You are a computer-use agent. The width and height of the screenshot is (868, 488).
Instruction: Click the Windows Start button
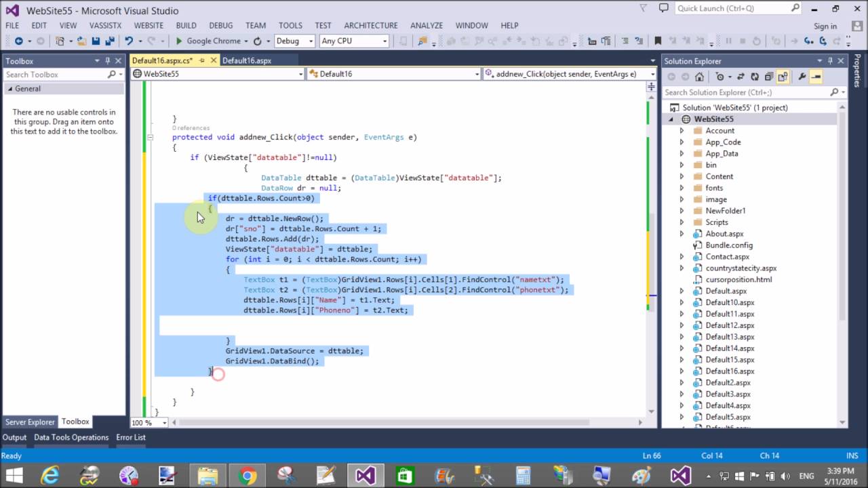[14, 475]
